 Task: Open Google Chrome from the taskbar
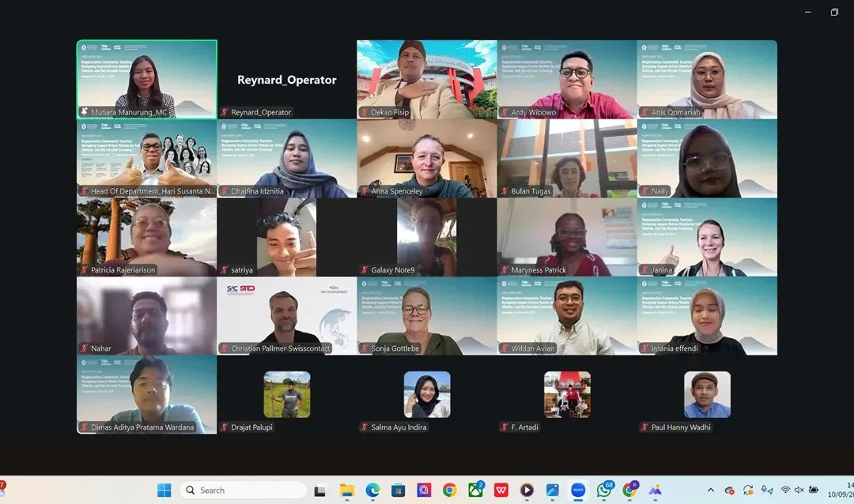click(x=449, y=490)
